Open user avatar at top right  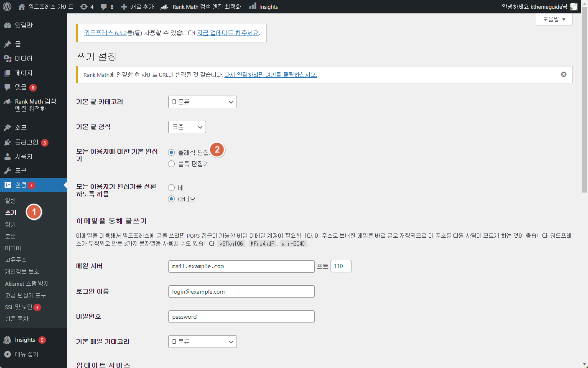click(574, 7)
